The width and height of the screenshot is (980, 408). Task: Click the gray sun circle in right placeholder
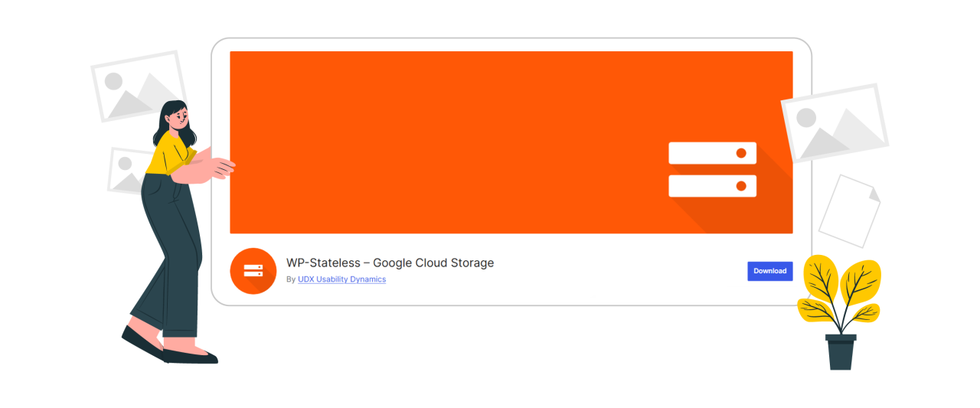coord(806,117)
